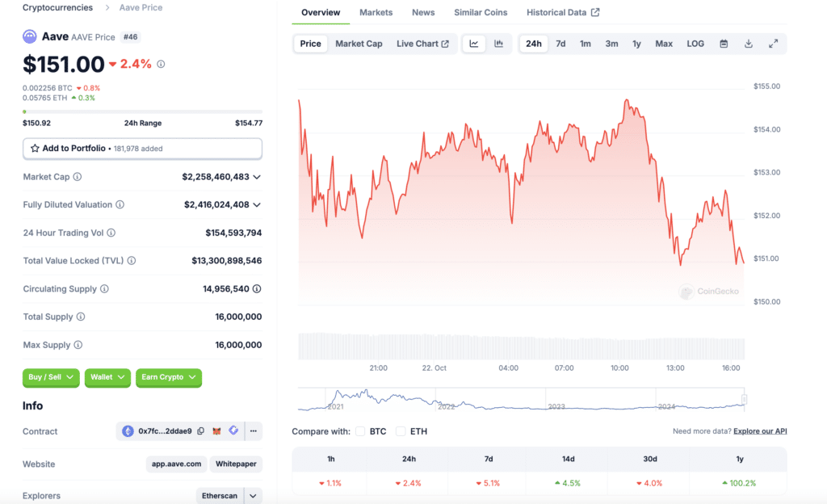Open the calendar date range picker

[724, 44]
